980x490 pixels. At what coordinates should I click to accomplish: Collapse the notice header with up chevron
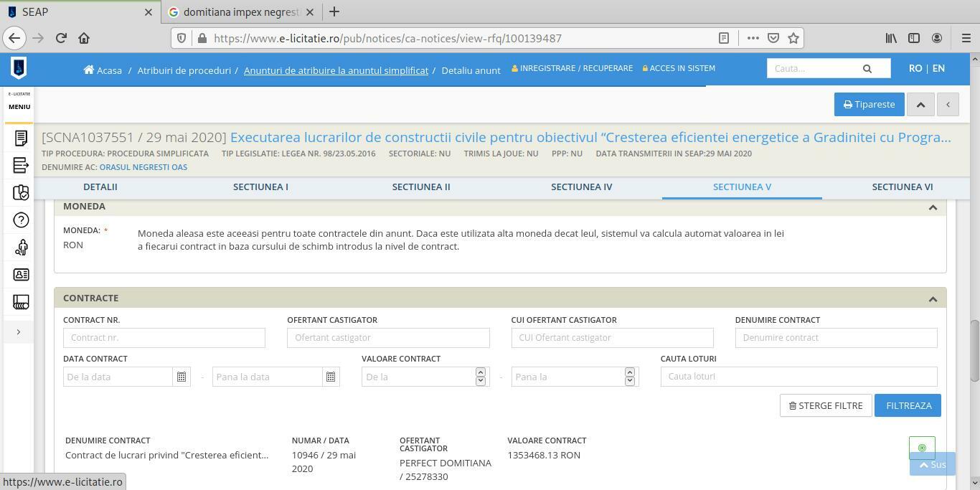920,105
